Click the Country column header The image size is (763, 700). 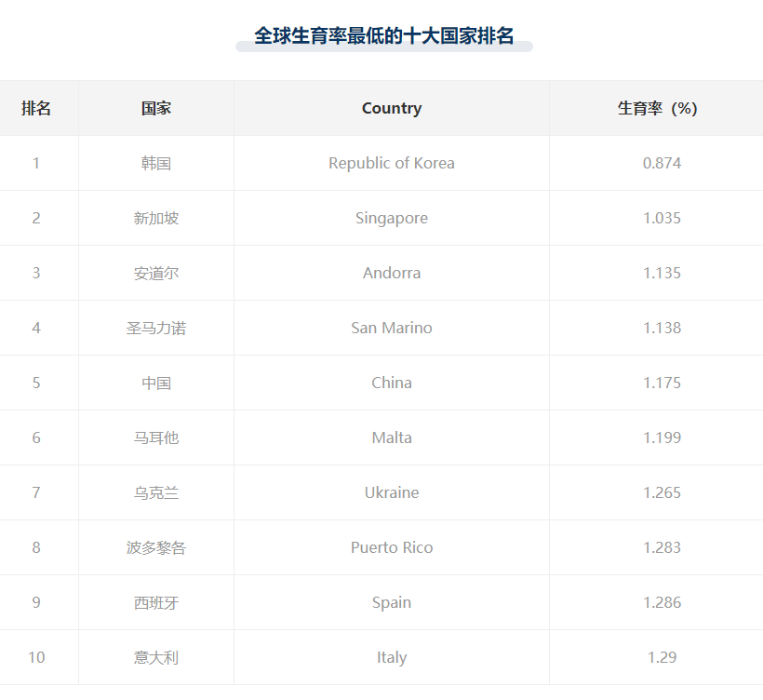[x=392, y=108]
